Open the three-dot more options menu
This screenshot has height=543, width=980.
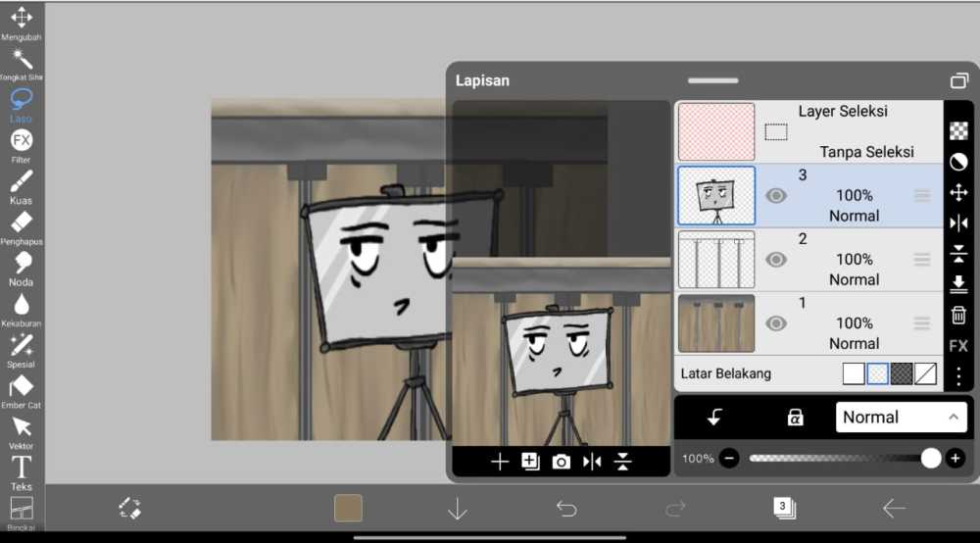pyautogui.click(x=958, y=376)
